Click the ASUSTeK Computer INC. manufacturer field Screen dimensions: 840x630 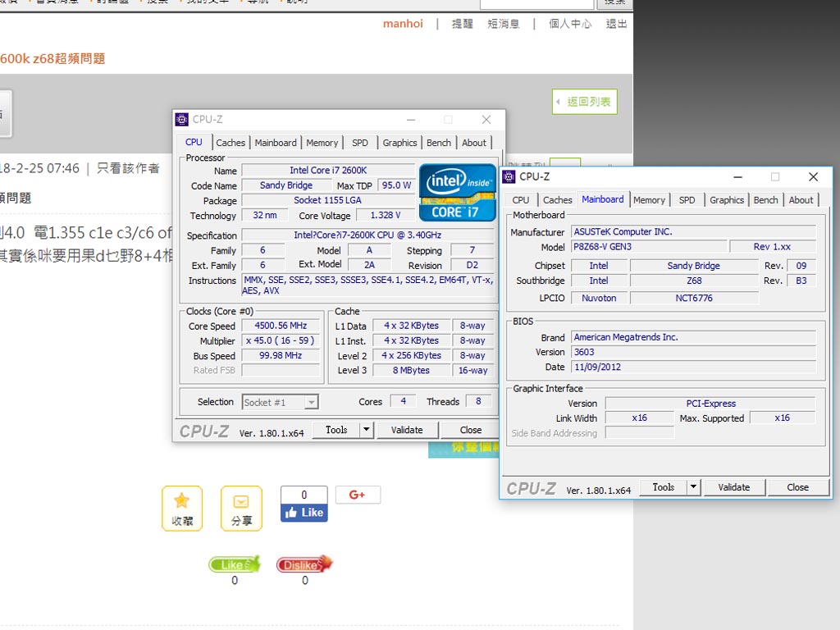tap(694, 232)
